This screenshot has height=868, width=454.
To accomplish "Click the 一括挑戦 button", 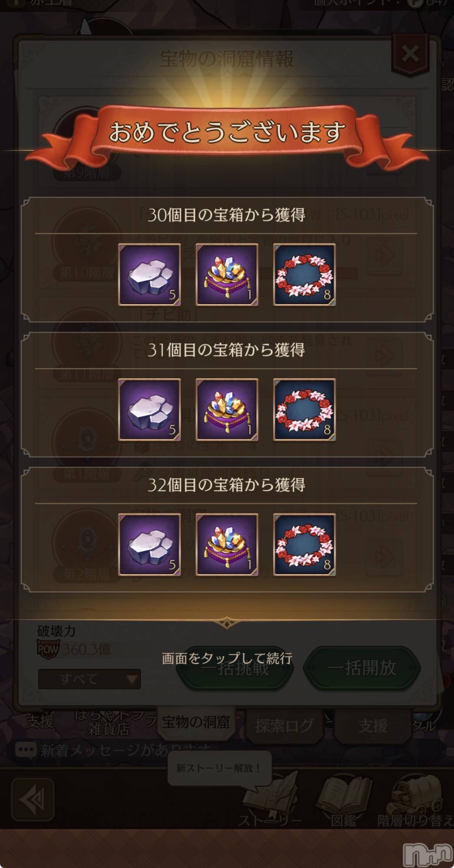I will coord(235,668).
